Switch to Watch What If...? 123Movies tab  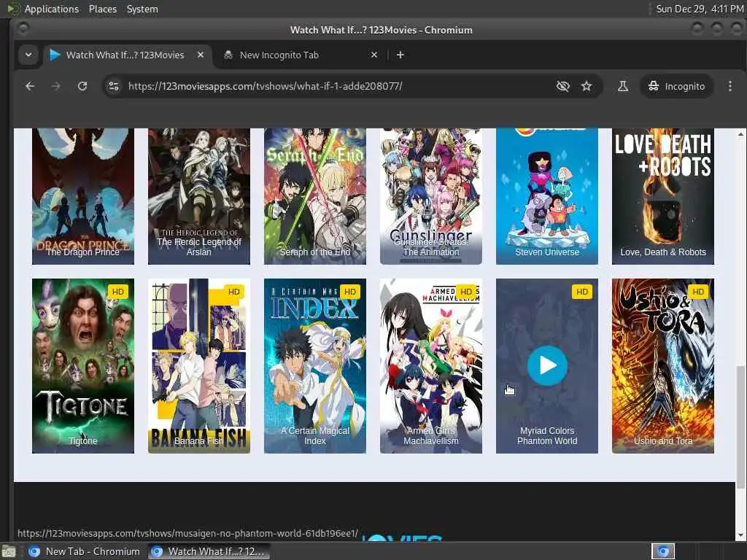coord(125,55)
